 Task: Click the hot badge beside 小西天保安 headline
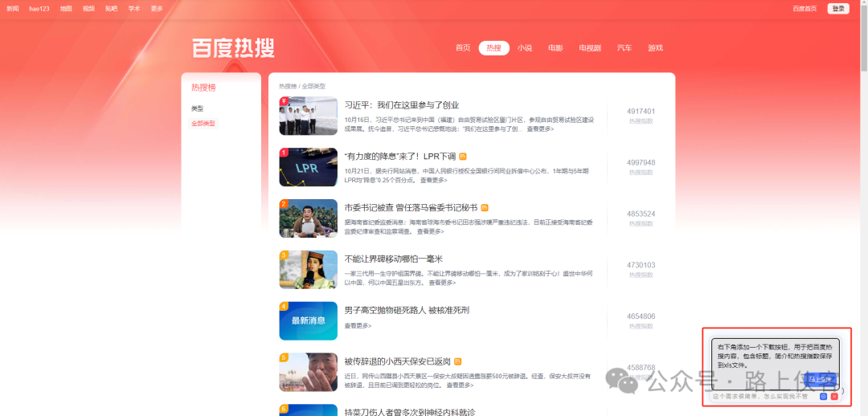(x=457, y=361)
